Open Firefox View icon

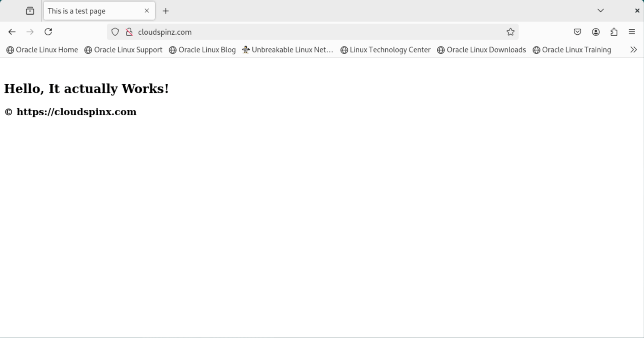click(x=29, y=10)
